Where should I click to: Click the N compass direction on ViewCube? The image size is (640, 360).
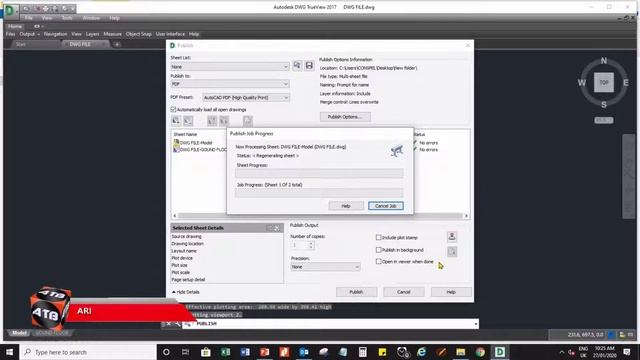pyautogui.click(x=604, y=60)
